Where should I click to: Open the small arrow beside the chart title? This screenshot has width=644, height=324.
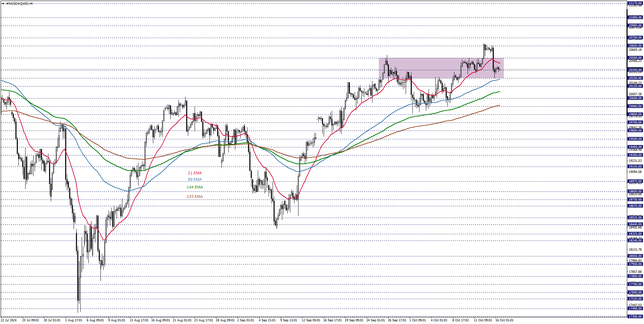coord(3,3)
